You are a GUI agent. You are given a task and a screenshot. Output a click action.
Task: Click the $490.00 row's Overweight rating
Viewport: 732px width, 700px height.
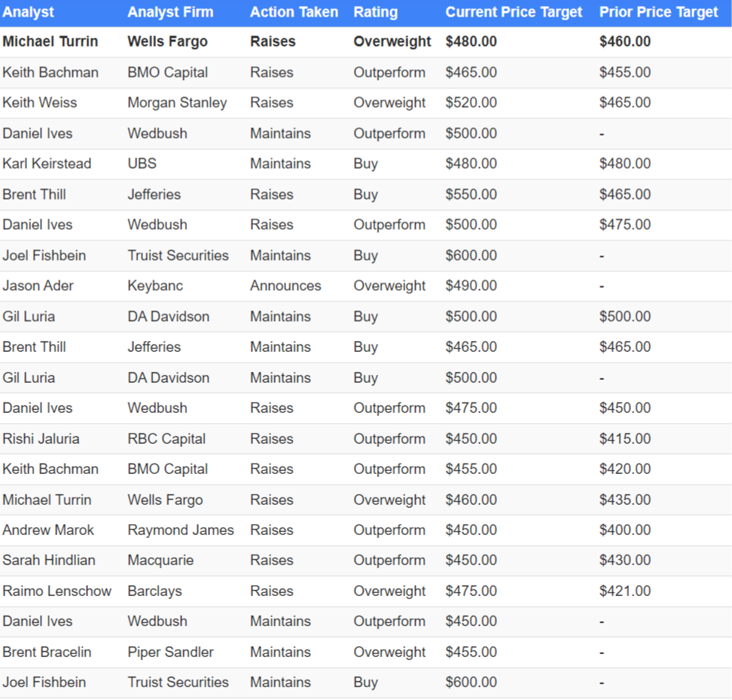click(x=389, y=286)
